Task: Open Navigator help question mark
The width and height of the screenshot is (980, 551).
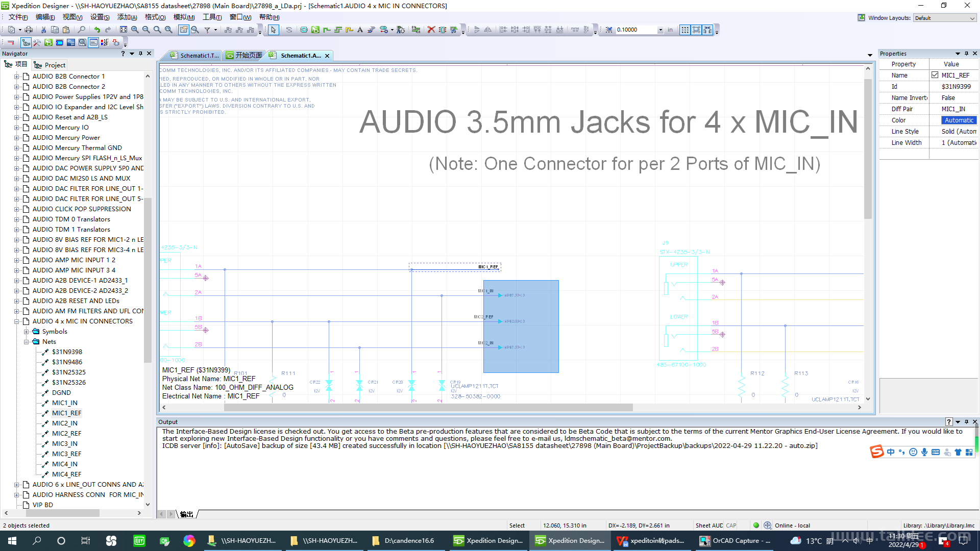Action: click(x=122, y=54)
